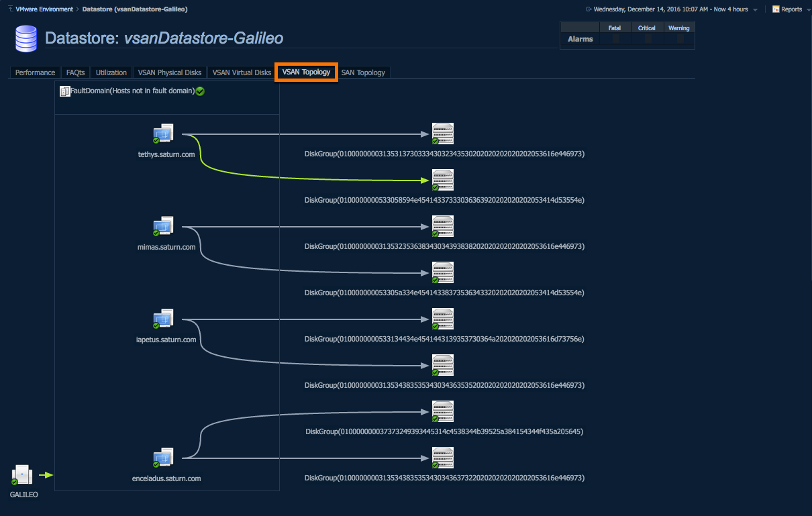Viewport: 812px width, 516px height.
Task: Click the iapetus.saturn.com label
Action: [166, 340]
